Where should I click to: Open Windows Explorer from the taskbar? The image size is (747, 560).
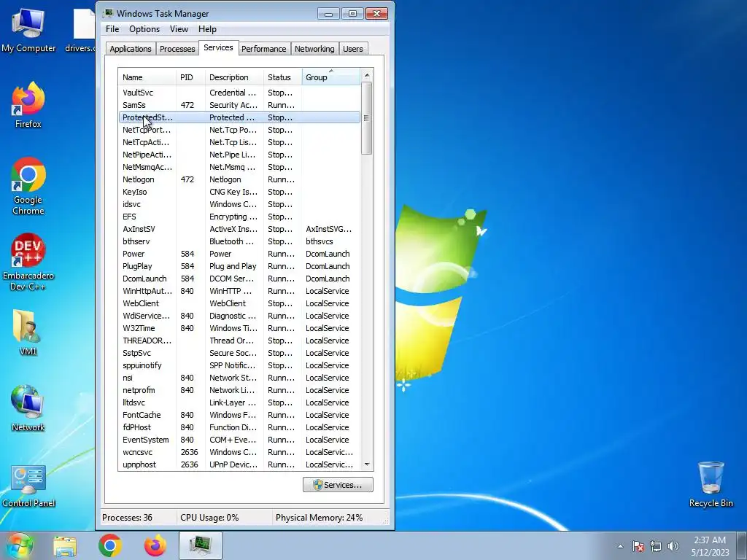(x=65, y=545)
